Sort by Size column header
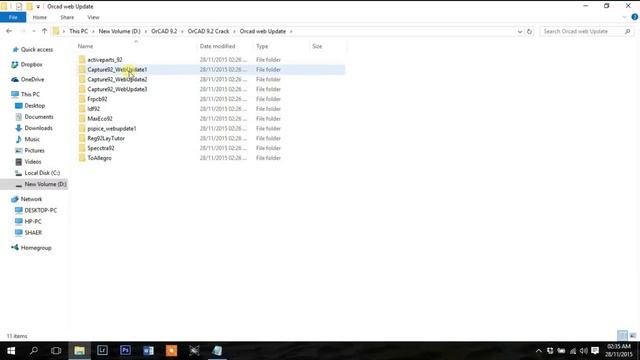This screenshot has width=640, height=360. (x=317, y=46)
